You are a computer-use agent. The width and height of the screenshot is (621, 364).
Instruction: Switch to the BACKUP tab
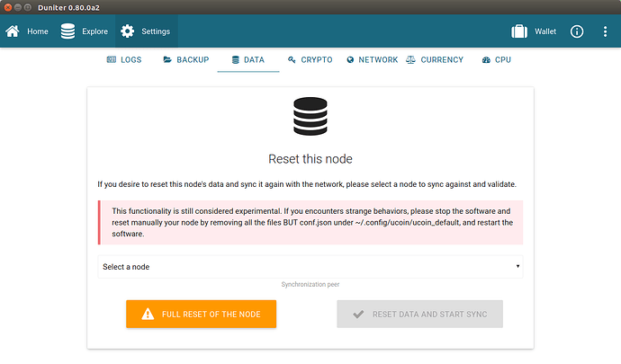(x=185, y=59)
